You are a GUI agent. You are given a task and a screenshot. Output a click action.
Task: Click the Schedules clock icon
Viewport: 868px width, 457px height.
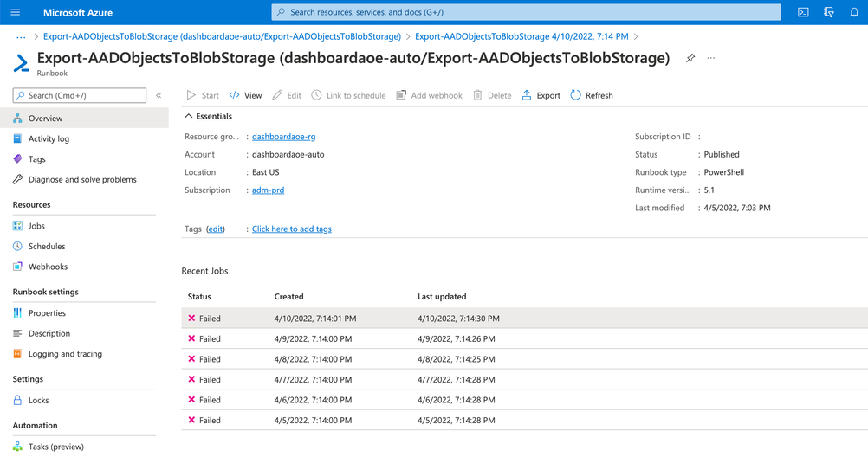[x=17, y=246]
